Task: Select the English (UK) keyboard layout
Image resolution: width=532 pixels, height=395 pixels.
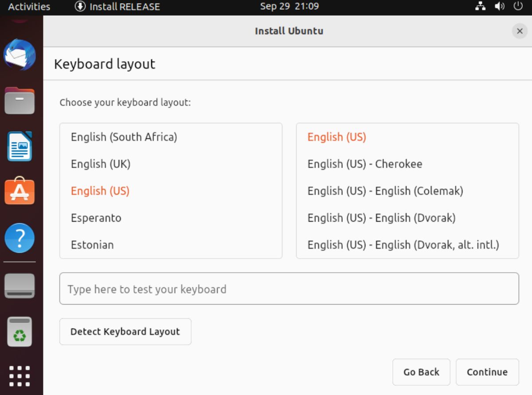Action: point(101,164)
